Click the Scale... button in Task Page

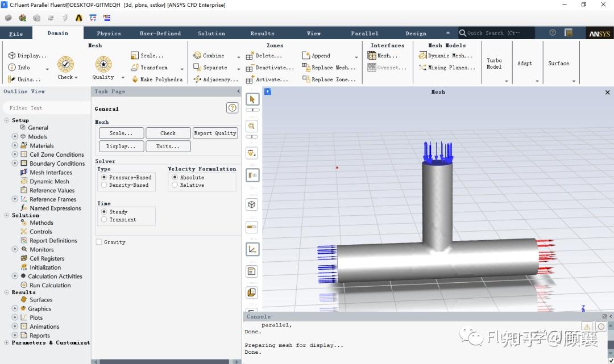[121, 133]
